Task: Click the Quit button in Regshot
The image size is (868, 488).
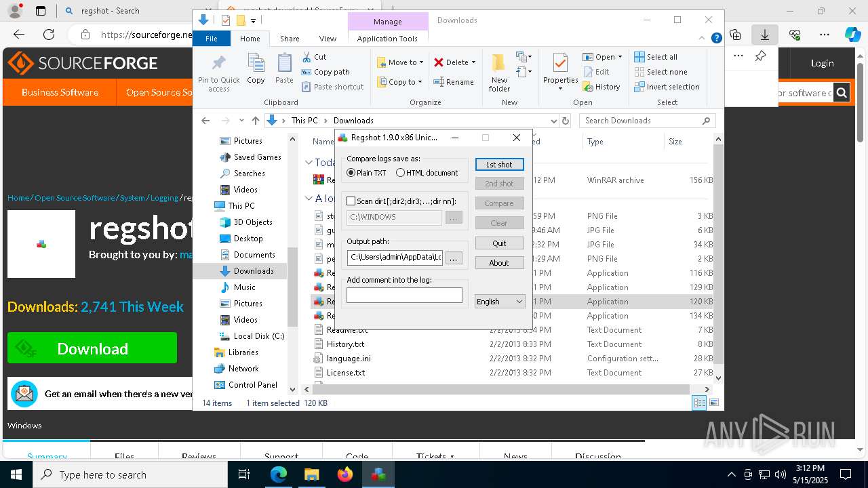Action: click(x=499, y=243)
